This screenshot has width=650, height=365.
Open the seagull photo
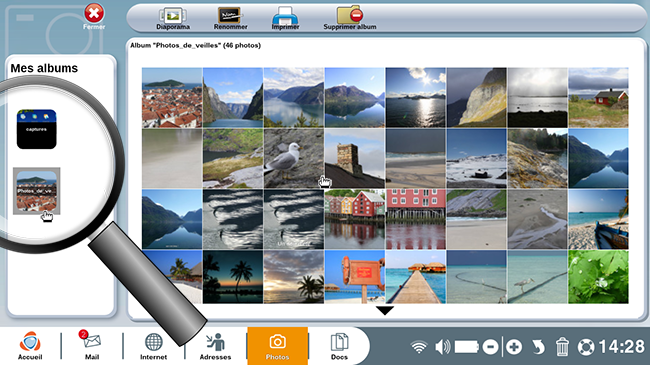pyautogui.click(x=293, y=158)
